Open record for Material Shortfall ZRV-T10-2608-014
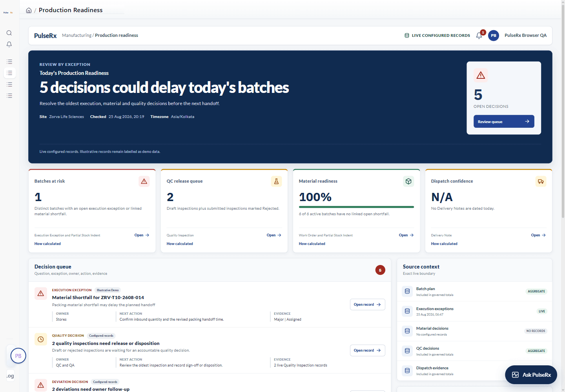 point(367,305)
